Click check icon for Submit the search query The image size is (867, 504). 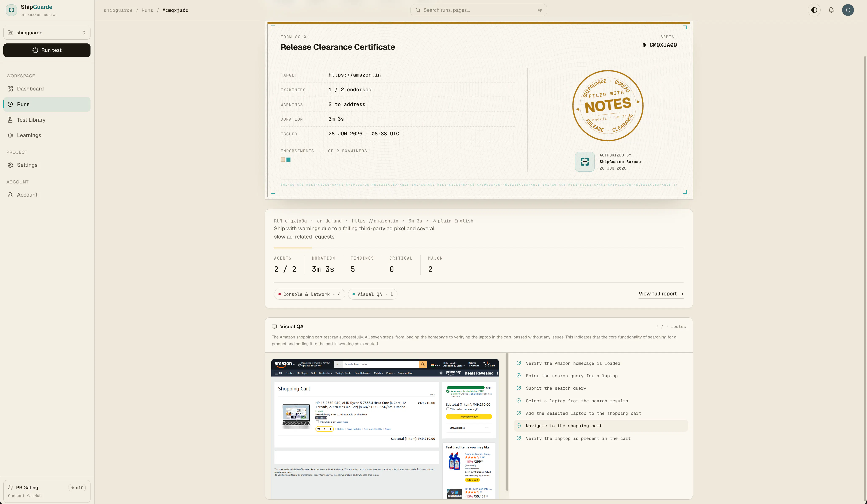coord(519,388)
